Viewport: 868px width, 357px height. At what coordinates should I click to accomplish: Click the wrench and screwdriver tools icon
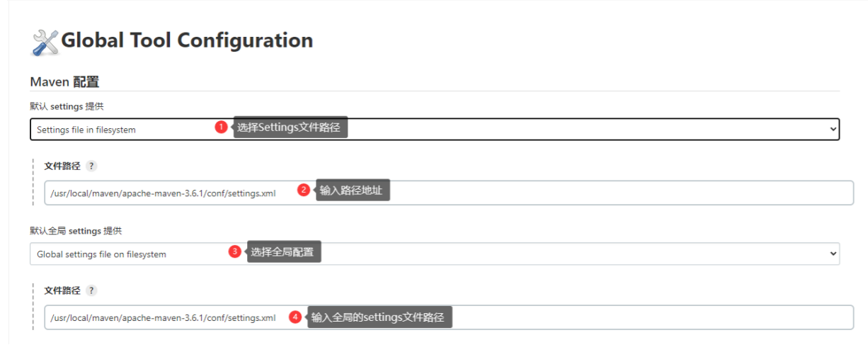point(45,42)
